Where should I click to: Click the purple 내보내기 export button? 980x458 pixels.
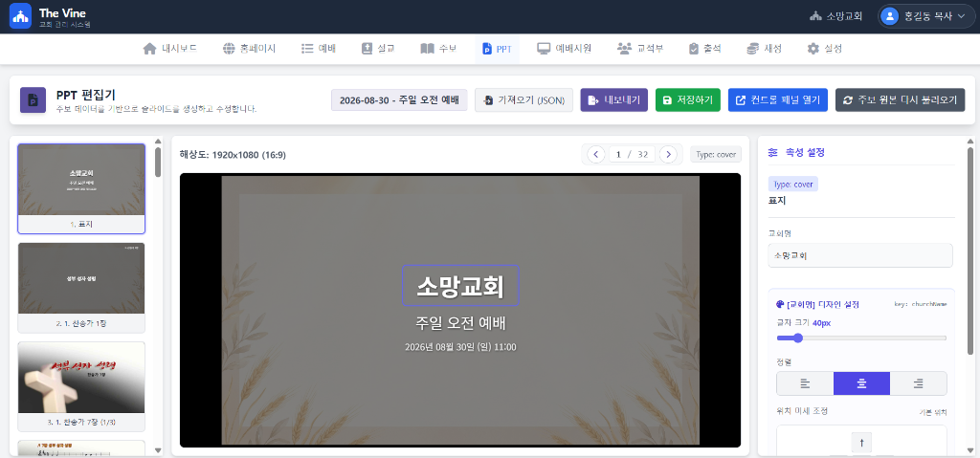[x=613, y=100]
